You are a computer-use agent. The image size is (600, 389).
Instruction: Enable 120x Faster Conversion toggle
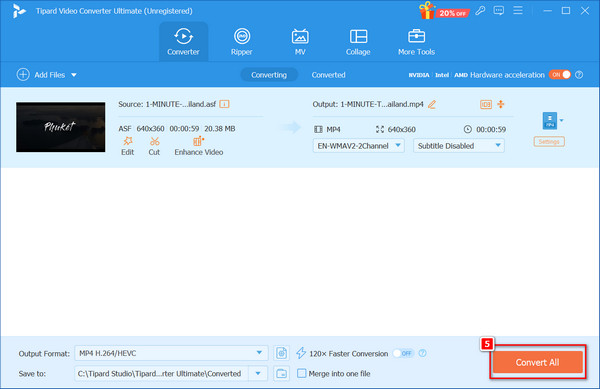403,353
